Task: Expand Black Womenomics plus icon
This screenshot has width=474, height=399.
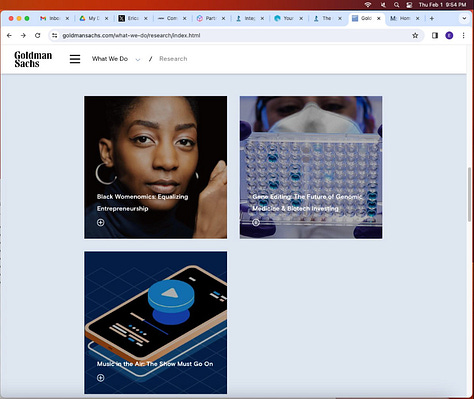Action: 100,222
